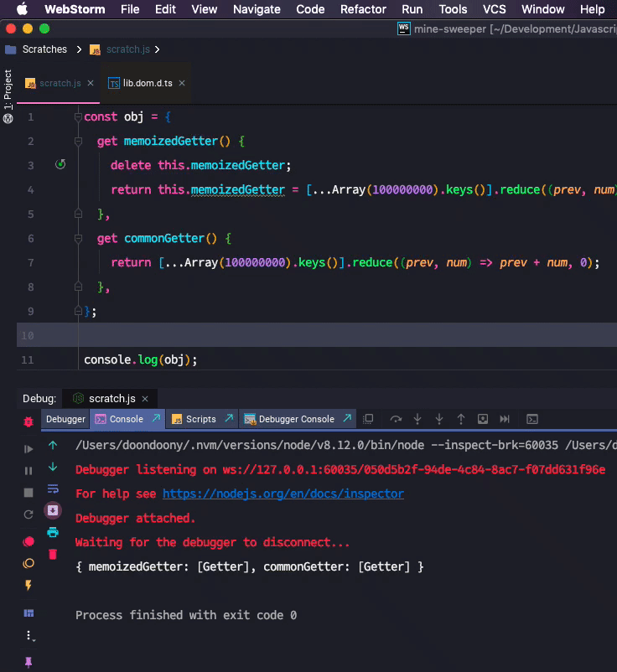This screenshot has height=672, width=617.
Task: Click fold end marker on line 5
Action: click(78, 214)
